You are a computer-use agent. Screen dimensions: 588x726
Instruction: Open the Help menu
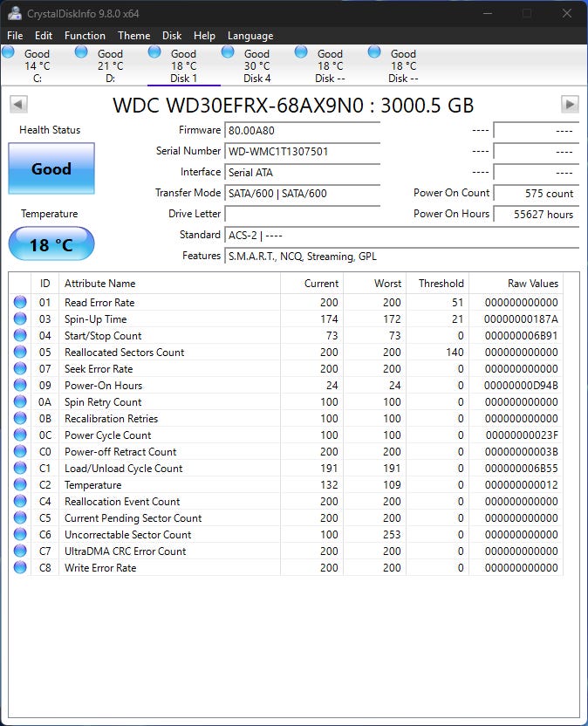click(x=204, y=36)
